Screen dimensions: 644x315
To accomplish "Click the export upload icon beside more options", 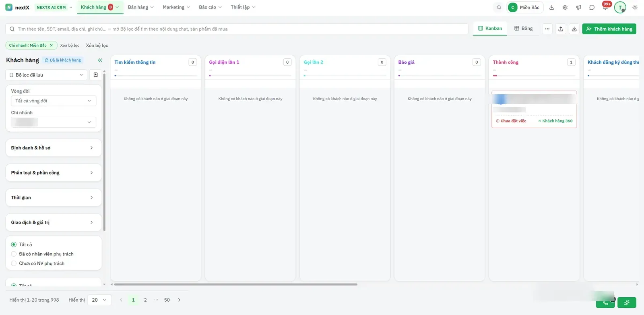I will (x=561, y=29).
